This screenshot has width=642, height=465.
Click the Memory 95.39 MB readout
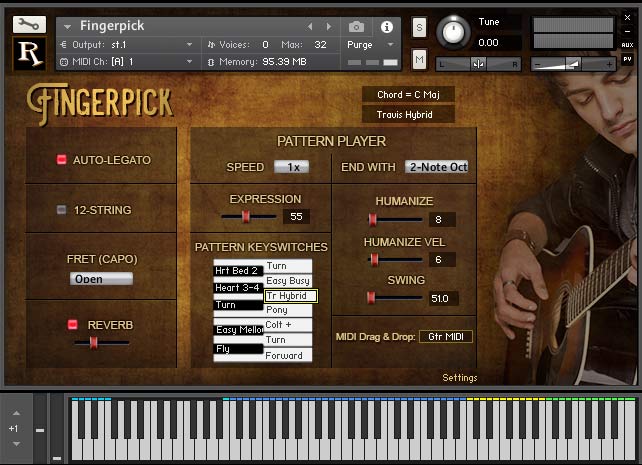(x=262, y=62)
